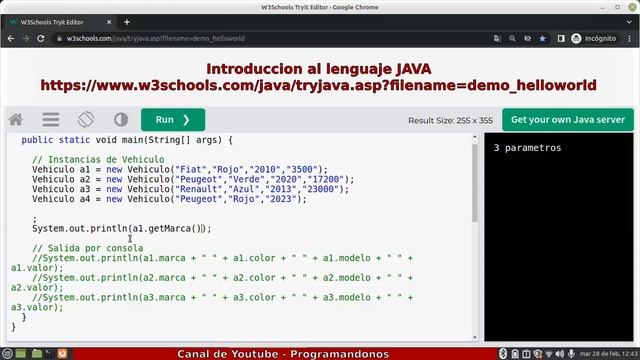The width and height of the screenshot is (640, 360).
Task: Go to W3Schools home via house icon
Action: 16,120
